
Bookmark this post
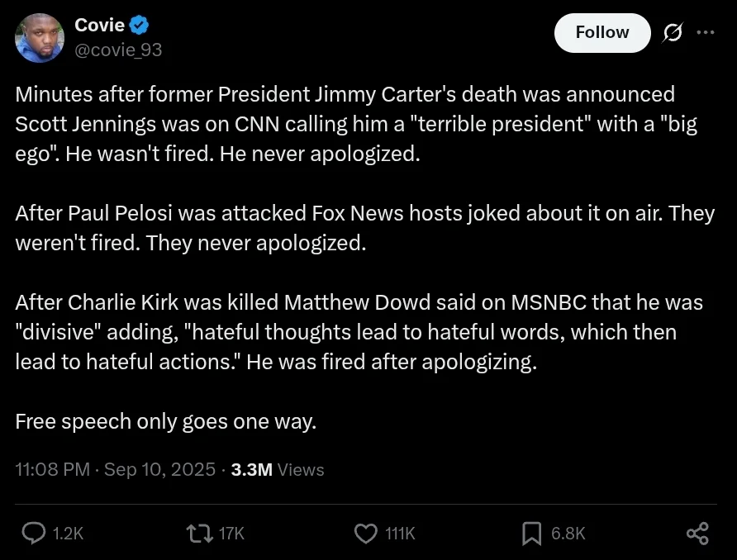pos(532,534)
